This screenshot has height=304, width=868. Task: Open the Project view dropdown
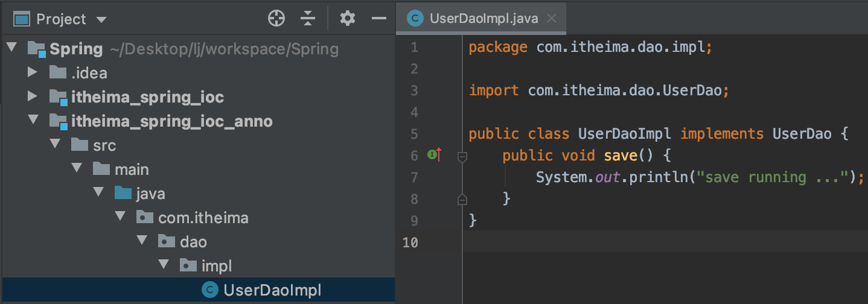click(x=101, y=19)
